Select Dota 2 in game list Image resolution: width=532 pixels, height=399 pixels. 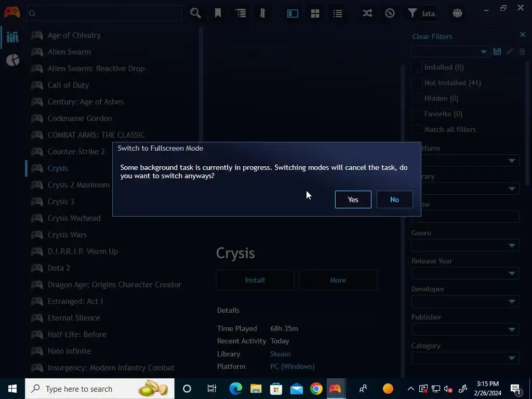(59, 268)
